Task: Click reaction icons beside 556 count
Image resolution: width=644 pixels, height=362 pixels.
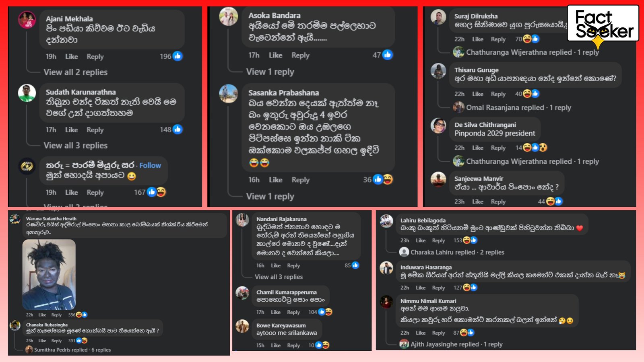Action: pyautogui.click(x=81, y=315)
